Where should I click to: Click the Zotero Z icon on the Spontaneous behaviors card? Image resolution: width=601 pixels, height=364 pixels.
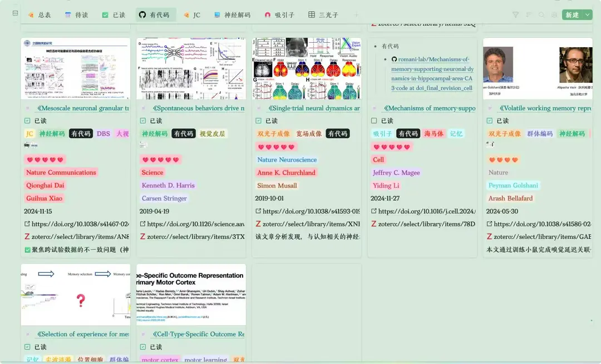142,237
